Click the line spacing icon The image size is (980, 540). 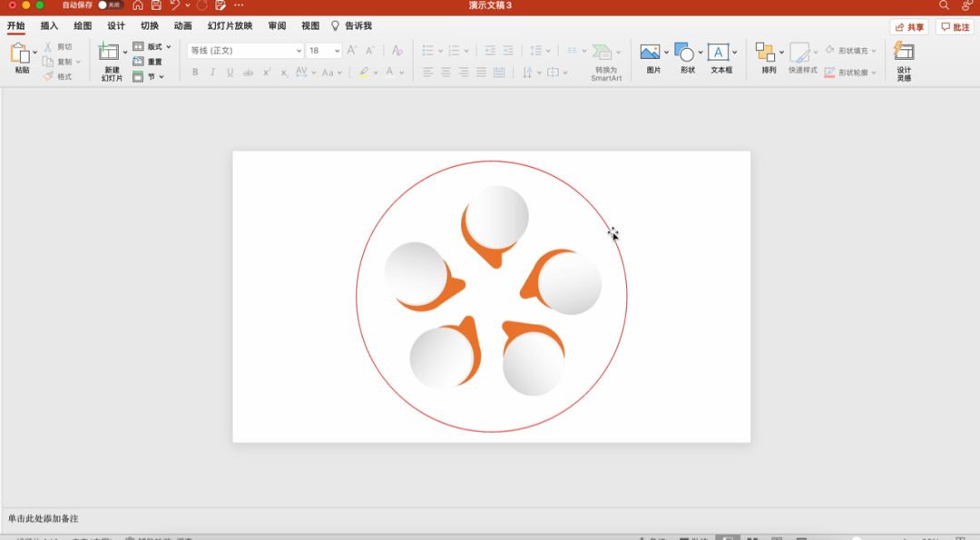click(536, 51)
